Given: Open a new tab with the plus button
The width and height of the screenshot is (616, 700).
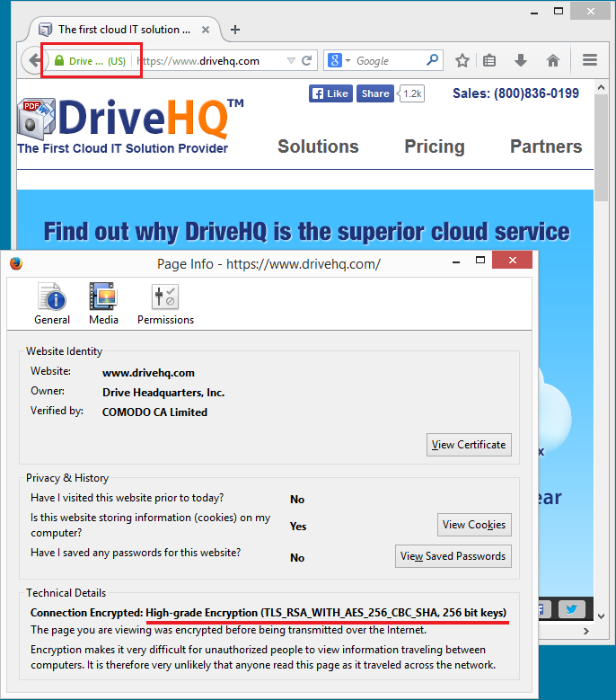Looking at the screenshot, I should pyautogui.click(x=235, y=30).
